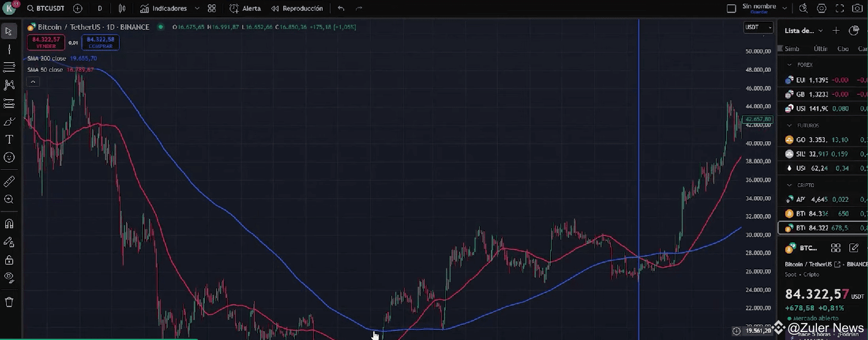Select the Text annotation tool
The width and height of the screenshot is (868, 340).
pyautogui.click(x=9, y=139)
